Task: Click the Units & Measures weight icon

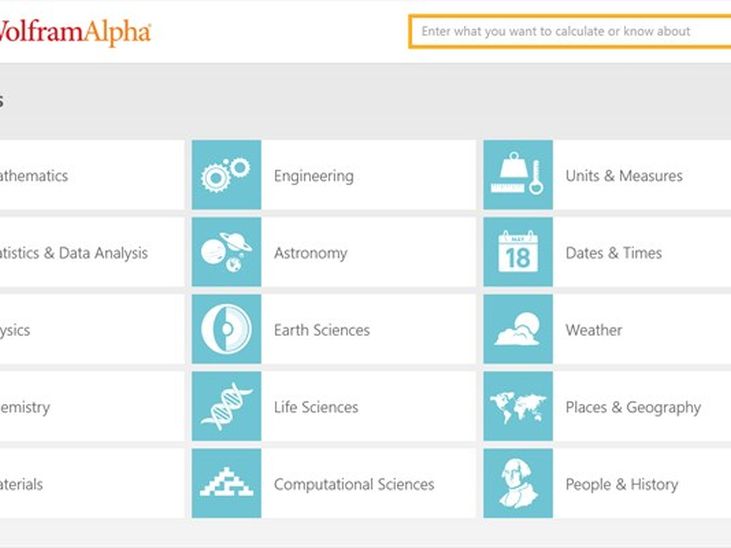Action: [x=518, y=175]
